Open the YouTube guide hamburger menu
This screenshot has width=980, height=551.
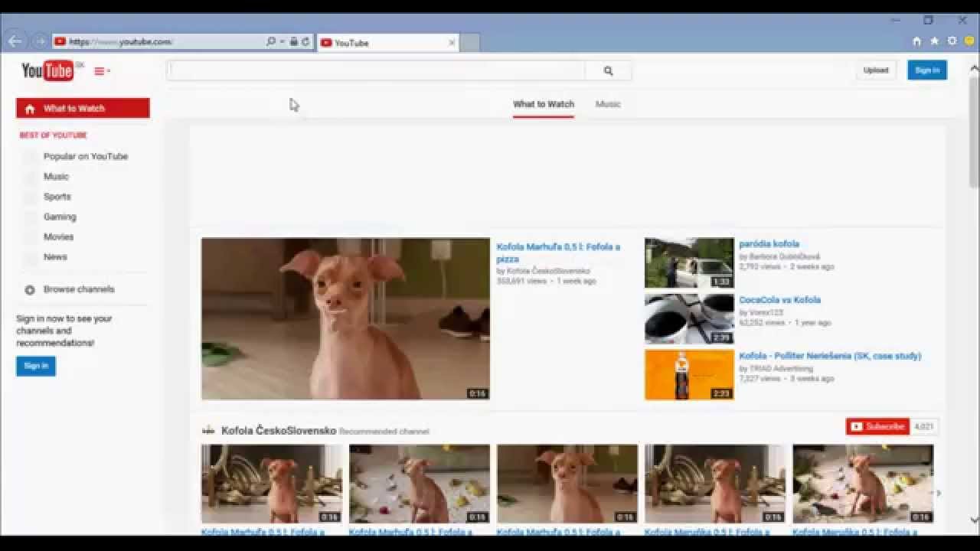pos(102,71)
